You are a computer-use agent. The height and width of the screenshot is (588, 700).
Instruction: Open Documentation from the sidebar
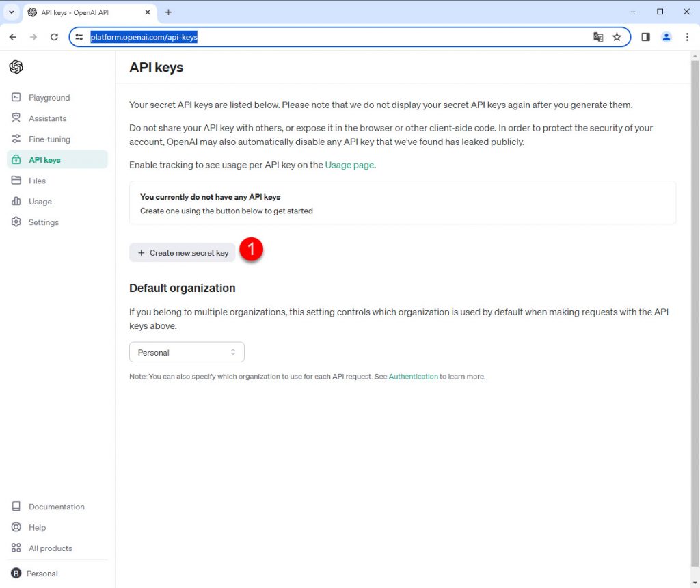pos(56,507)
